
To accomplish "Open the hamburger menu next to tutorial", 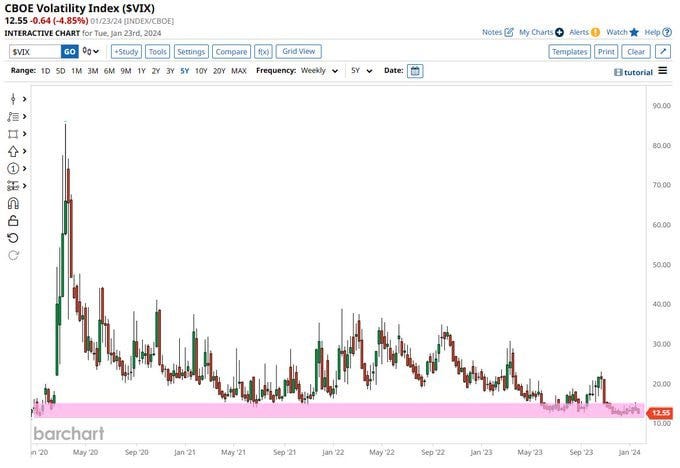I will coord(663,72).
